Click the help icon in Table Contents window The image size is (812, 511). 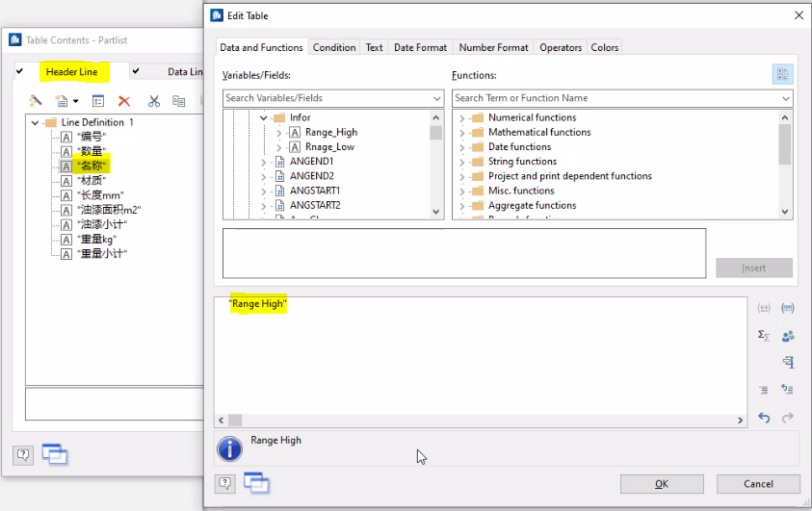pos(23,455)
